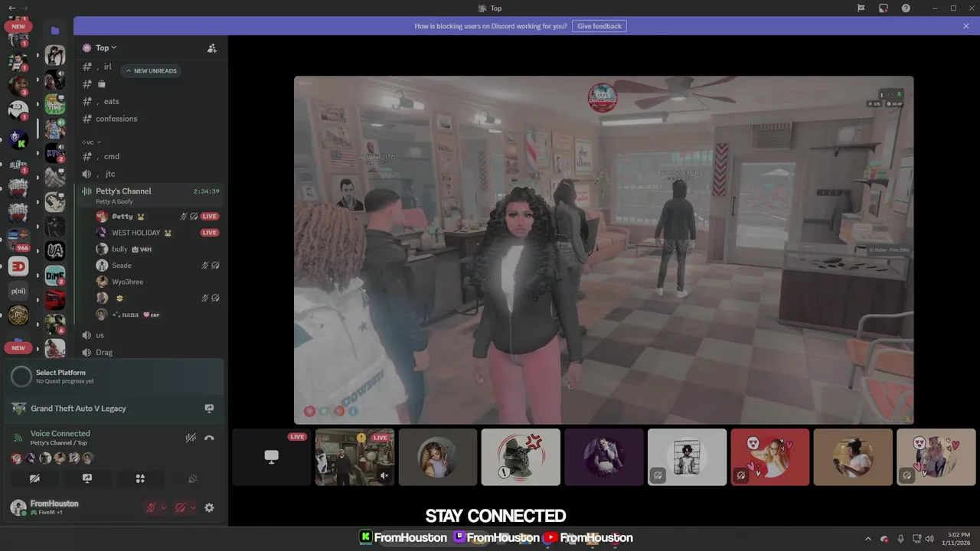This screenshot has width=980, height=551.
Task: Unmute the microphone
Action: 151,507
